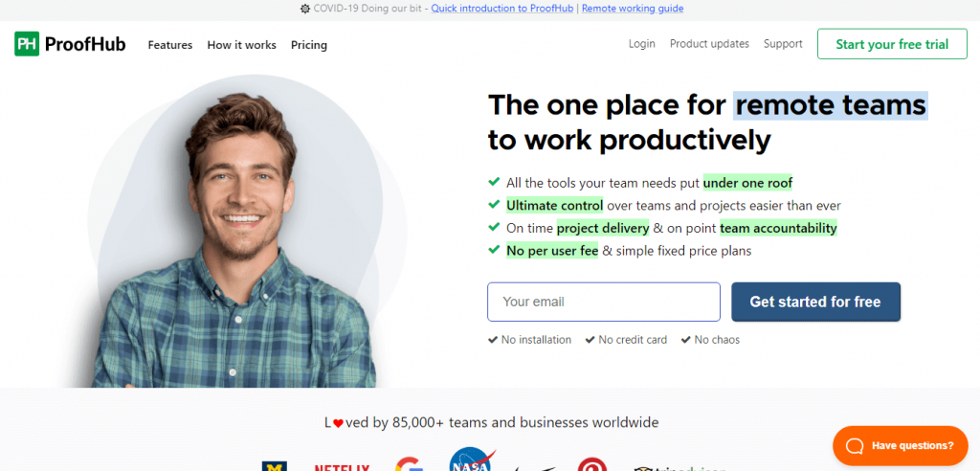
Task: Click the Netflix logo
Action: (x=342, y=467)
